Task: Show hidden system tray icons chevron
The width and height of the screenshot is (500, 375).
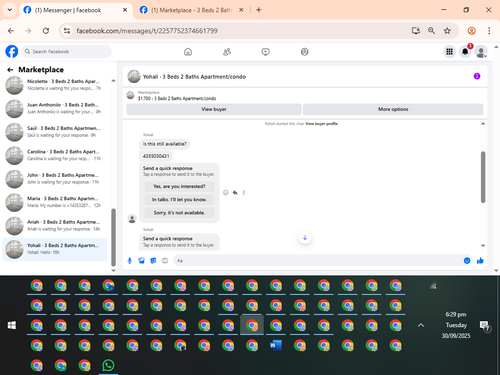Action: point(421,325)
